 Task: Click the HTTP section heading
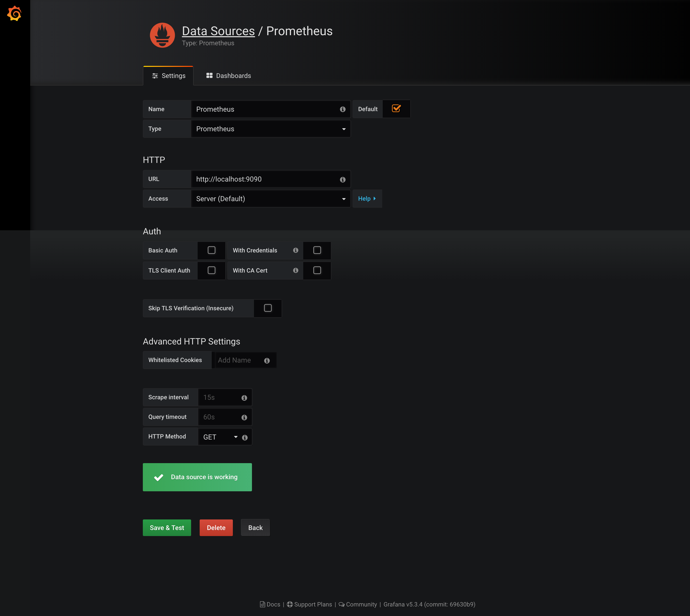coord(154,160)
